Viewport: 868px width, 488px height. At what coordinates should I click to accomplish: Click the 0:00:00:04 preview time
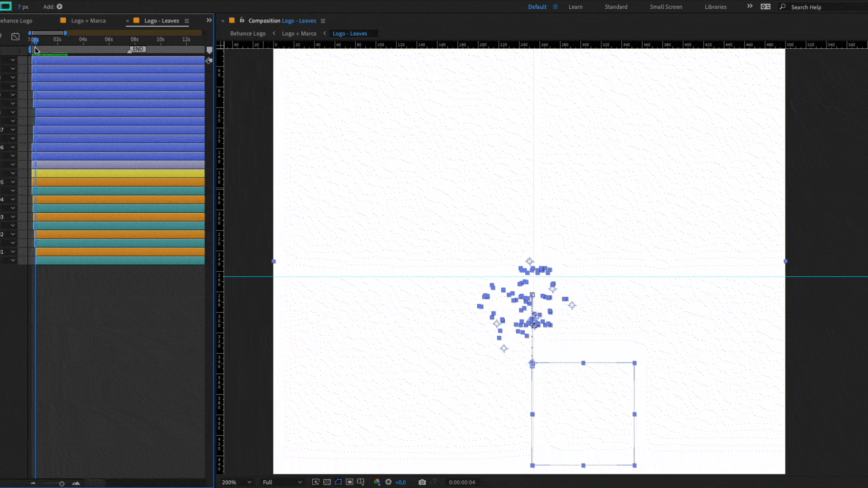click(x=462, y=483)
